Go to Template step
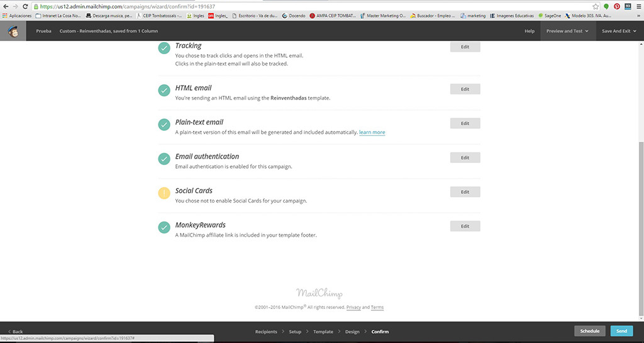Image resolution: width=644 pixels, height=343 pixels. (323, 332)
